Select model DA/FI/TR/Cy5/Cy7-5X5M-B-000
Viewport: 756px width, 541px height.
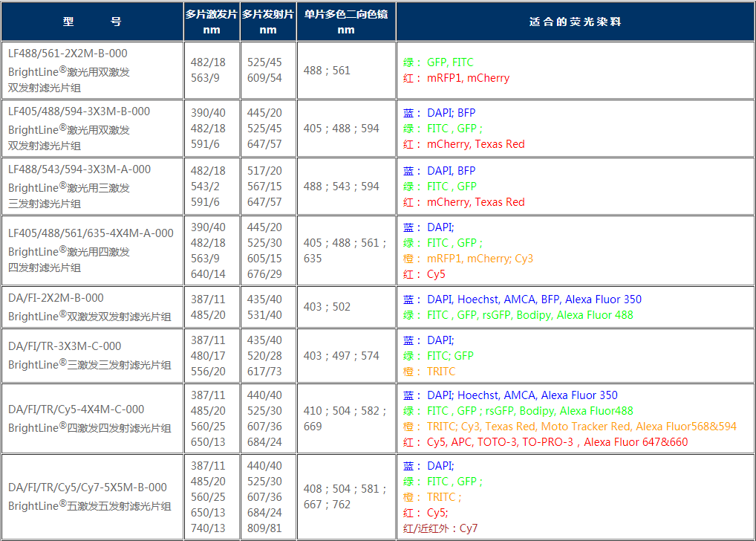pos(88,487)
